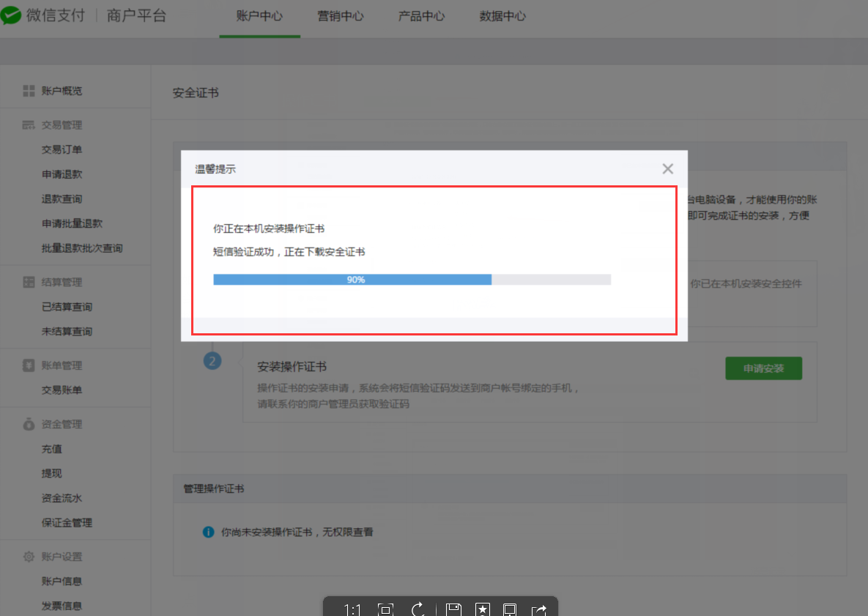The height and width of the screenshot is (616, 868).
Task: Click the floppy disk save icon
Action: pyautogui.click(x=453, y=609)
